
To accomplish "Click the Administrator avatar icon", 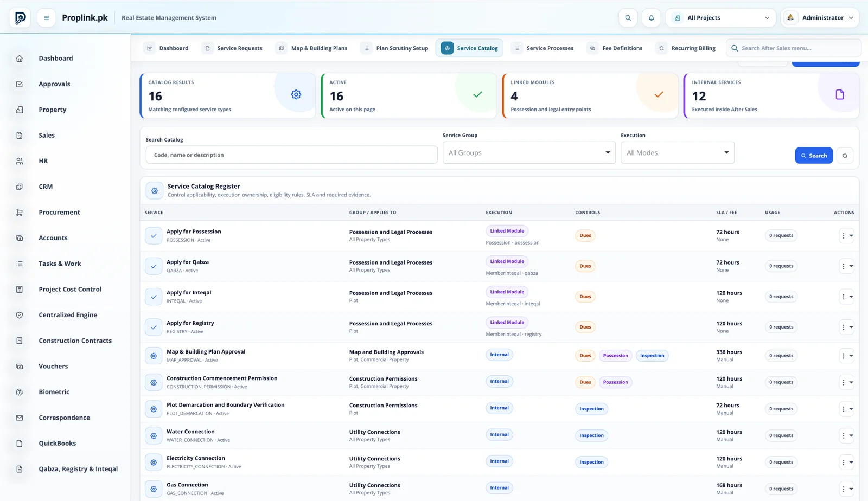I will click(790, 18).
